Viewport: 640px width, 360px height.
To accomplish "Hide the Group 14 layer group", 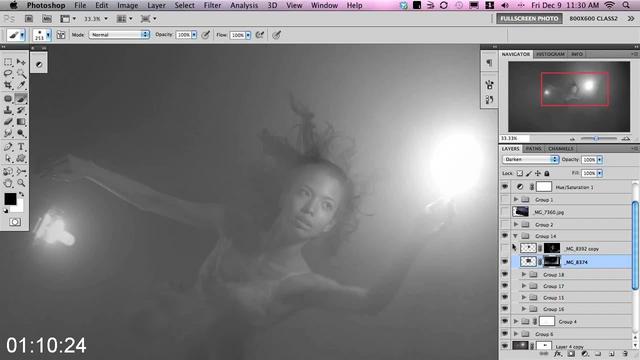I will pyautogui.click(x=505, y=236).
